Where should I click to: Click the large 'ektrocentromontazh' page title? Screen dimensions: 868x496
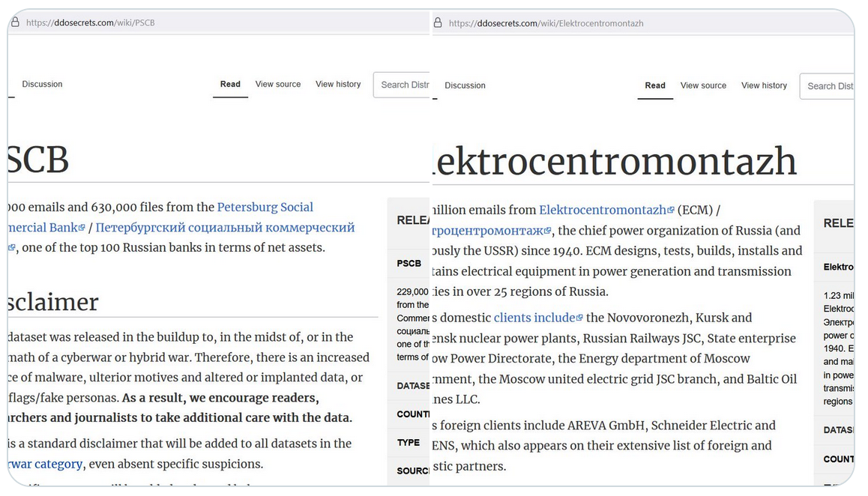[615, 161]
